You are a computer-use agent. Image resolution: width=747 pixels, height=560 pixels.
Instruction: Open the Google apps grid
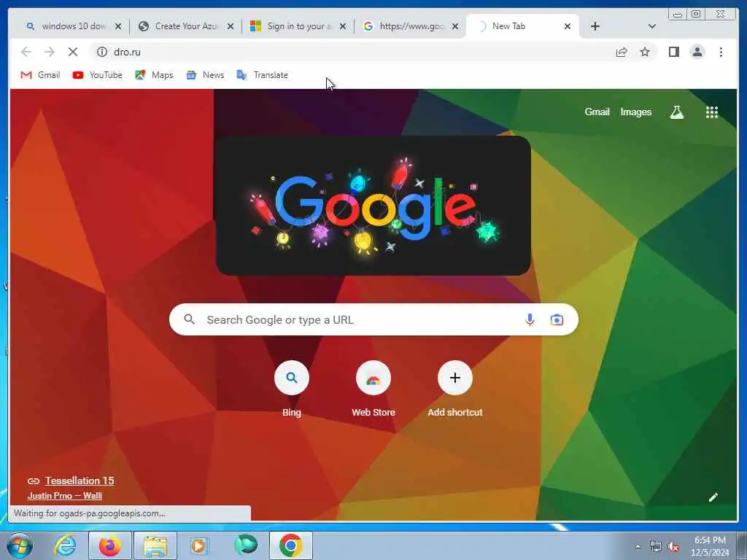click(x=712, y=112)
